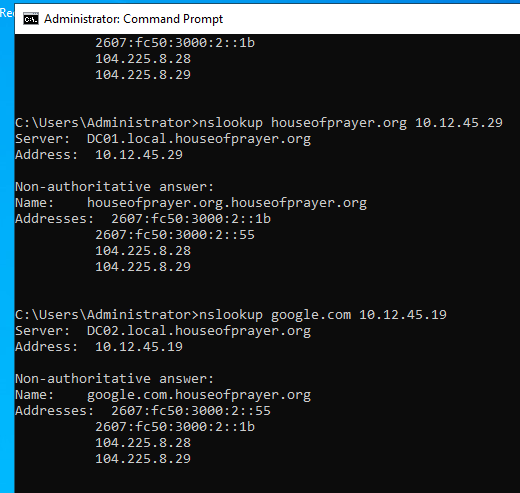This screenshot has width=520, height=493.
Task: Click 10.12.45.29 argument in the houseofprayer.org command
Action: click(x=459, y=123)
